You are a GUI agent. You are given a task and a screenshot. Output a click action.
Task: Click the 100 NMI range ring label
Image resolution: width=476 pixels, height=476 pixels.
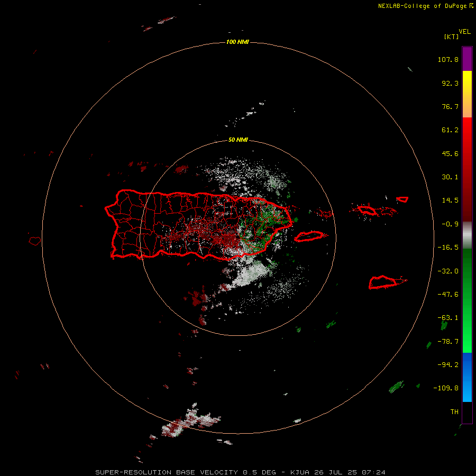237,42
